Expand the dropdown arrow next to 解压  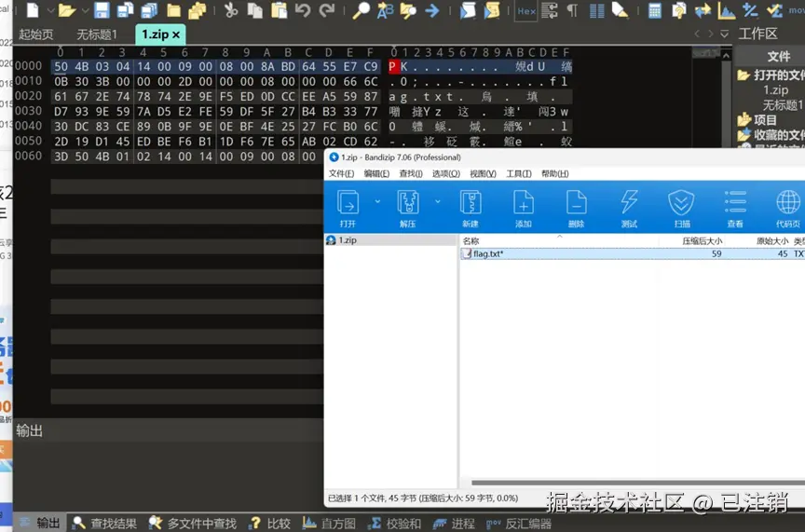click(437, 201)
